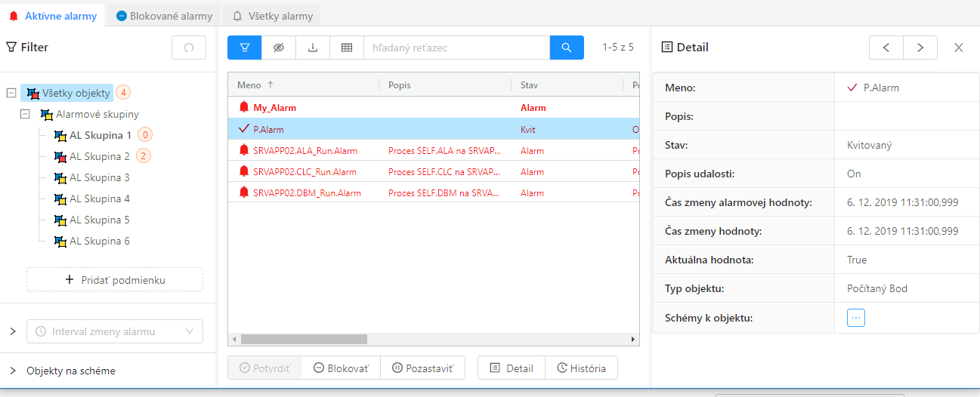This screenshot has height=397, width=980.
Task: Collapse the Alarmové skupiny tree node
Action: pyautogui.click(x=25, y=114)
